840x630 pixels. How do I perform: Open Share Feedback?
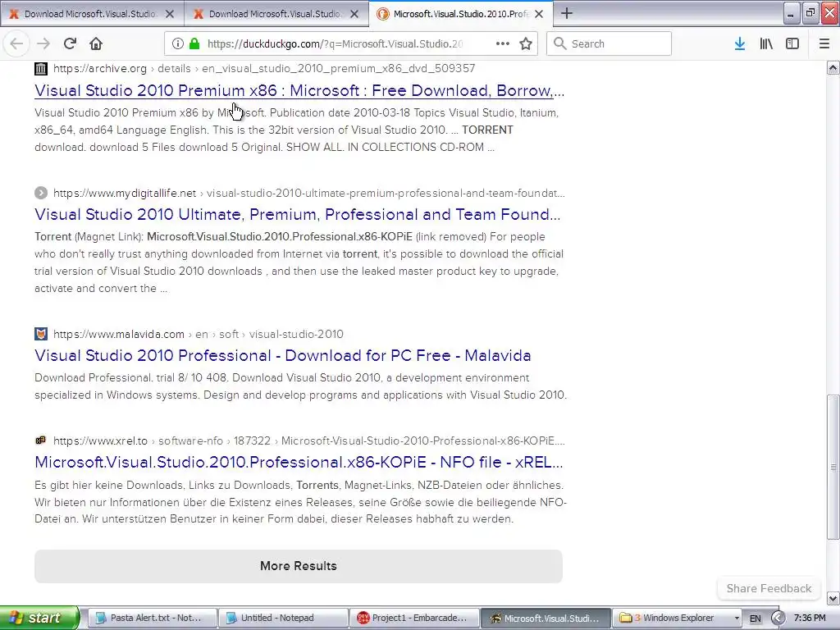point(769,588)
